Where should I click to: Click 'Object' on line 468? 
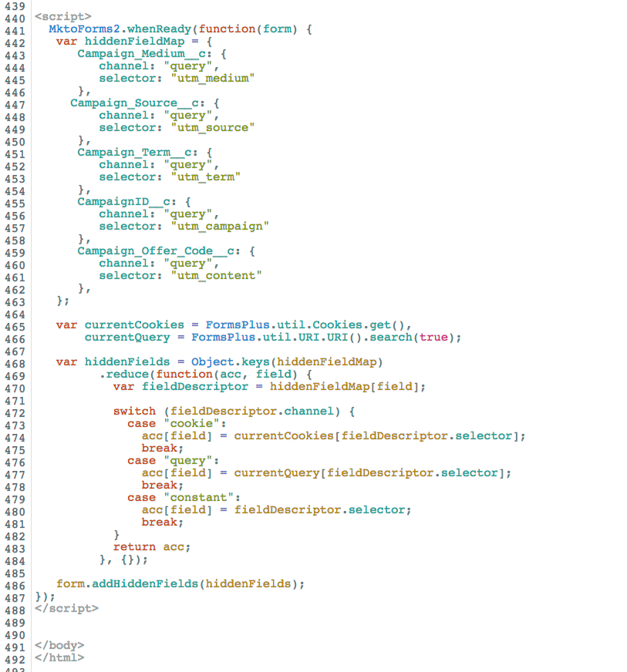[213, 362]
